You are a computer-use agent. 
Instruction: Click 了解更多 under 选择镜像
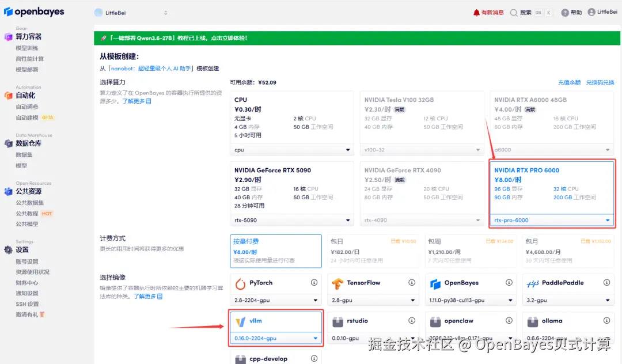click(x=147, y=297)
